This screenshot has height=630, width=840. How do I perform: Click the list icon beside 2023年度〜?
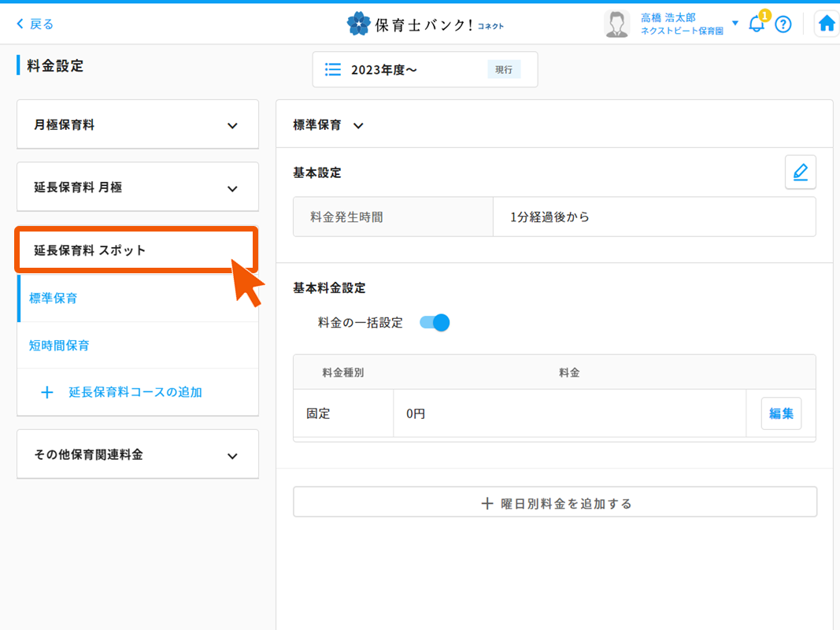click(x=333, y=70)
